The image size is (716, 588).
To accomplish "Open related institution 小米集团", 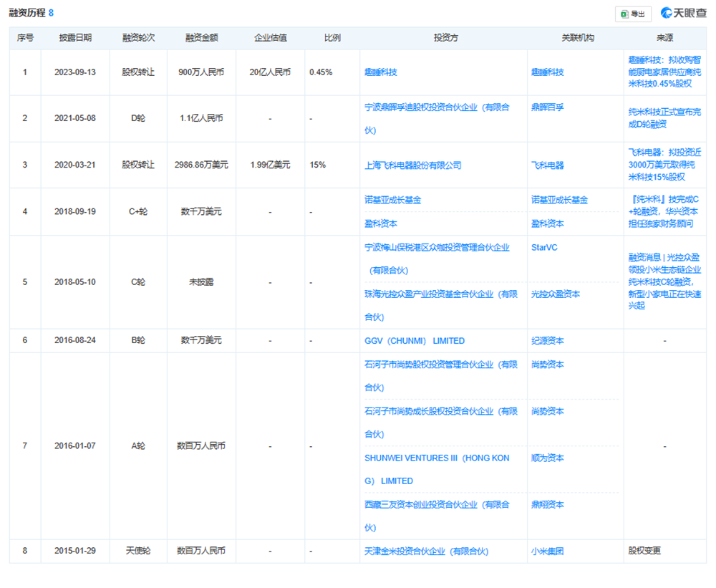I will 548,551.
